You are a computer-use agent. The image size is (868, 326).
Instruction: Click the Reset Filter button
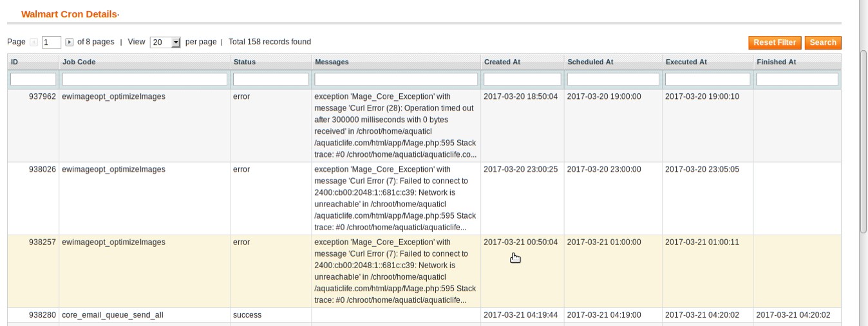coord(775,42)
